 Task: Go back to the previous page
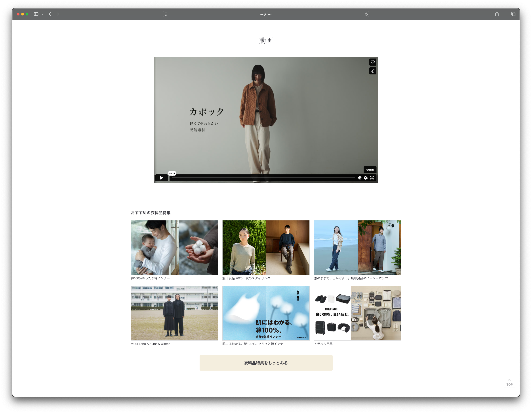50,14
